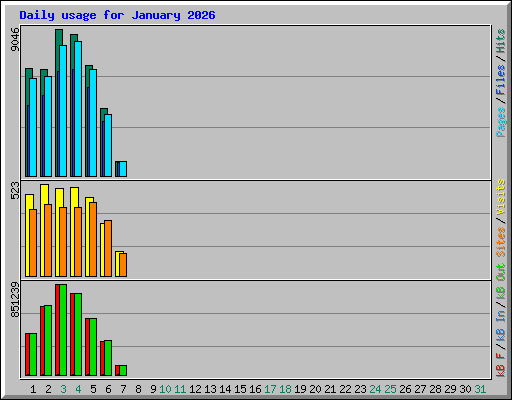Click day 3 cyan Pages bar
512x400 pixels.
63,111
